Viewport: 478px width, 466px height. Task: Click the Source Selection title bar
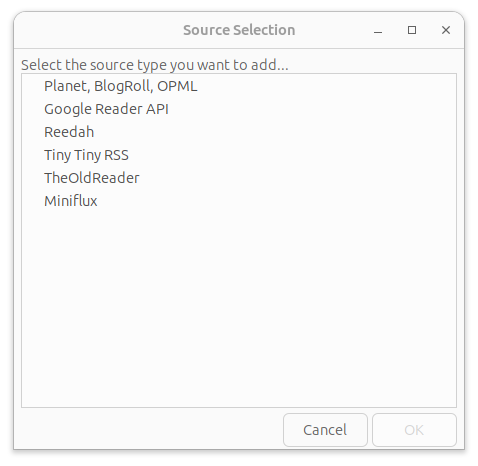(x=239, y=30)
